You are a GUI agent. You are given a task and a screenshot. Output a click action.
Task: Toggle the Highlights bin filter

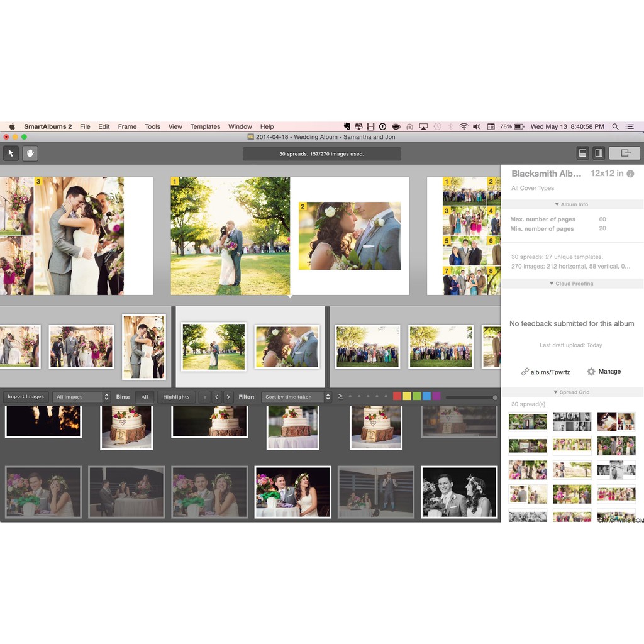(x=176, y=397)
